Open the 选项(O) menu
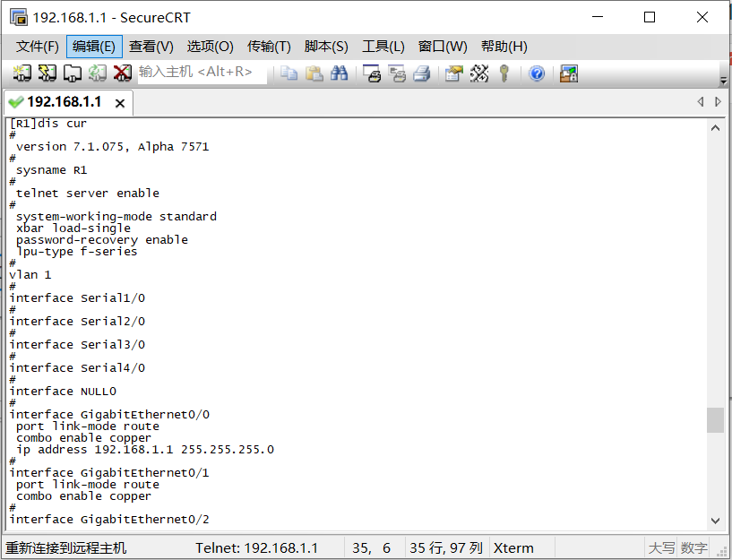The height and width of the screenshot is (560, 732). coord(210,46)
